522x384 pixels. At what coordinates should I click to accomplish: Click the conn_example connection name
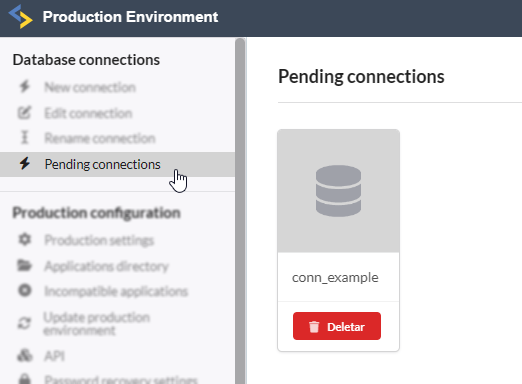click(x=335, y=277)
